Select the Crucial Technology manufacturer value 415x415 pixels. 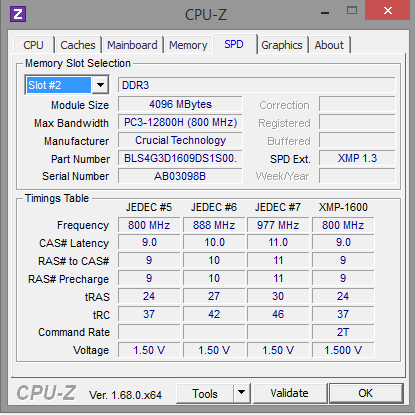tap(180, 140)
